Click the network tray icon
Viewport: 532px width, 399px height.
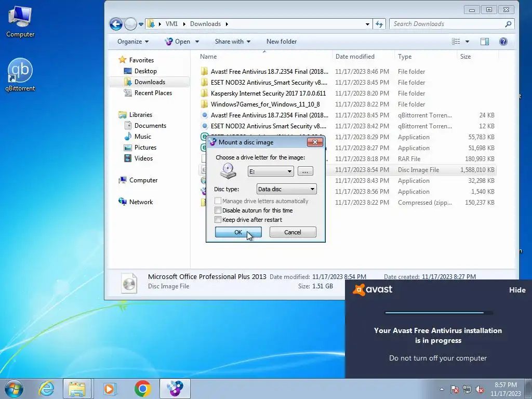(x=467, y=390)
